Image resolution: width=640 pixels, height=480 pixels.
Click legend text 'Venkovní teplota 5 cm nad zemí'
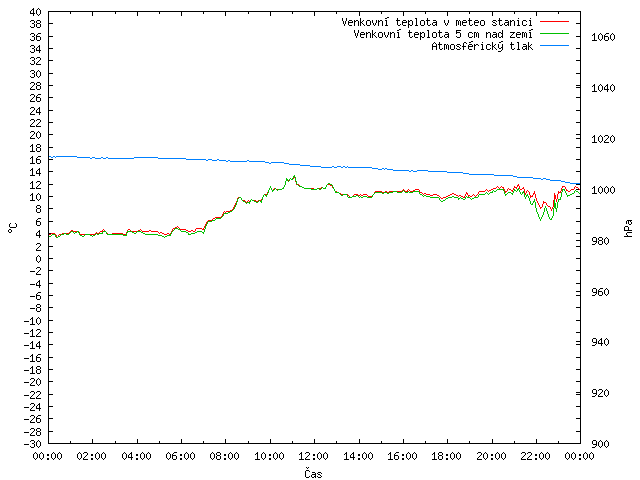coord(443,34)
